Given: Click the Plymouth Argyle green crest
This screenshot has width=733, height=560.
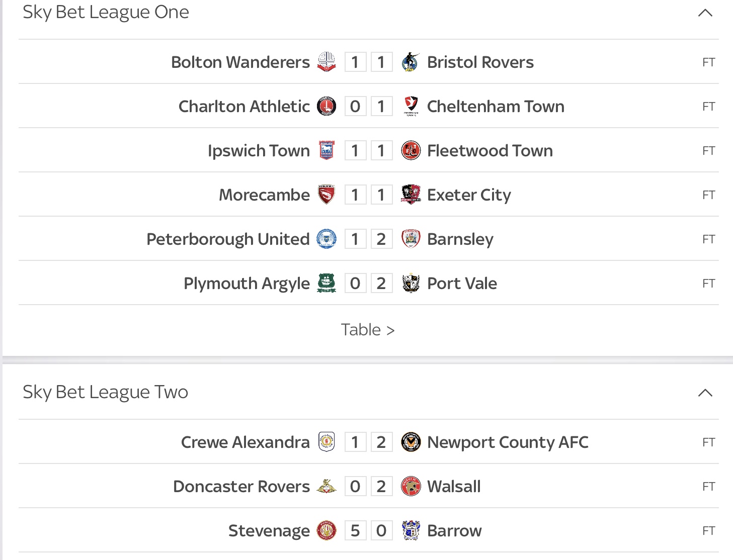Looking at the screenshot, I should point(327,283).
